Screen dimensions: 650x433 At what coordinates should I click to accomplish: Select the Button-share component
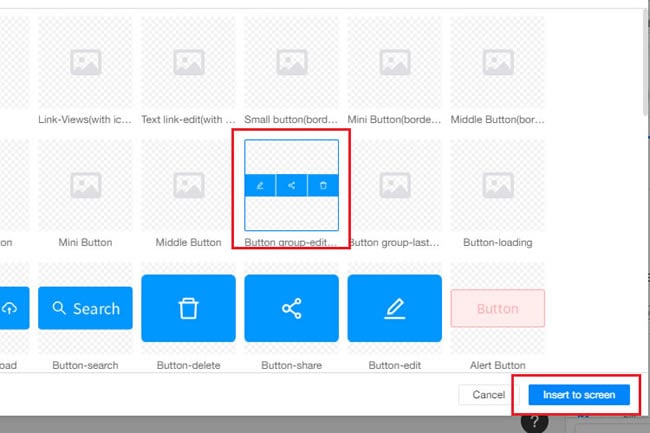click(291, 308)
